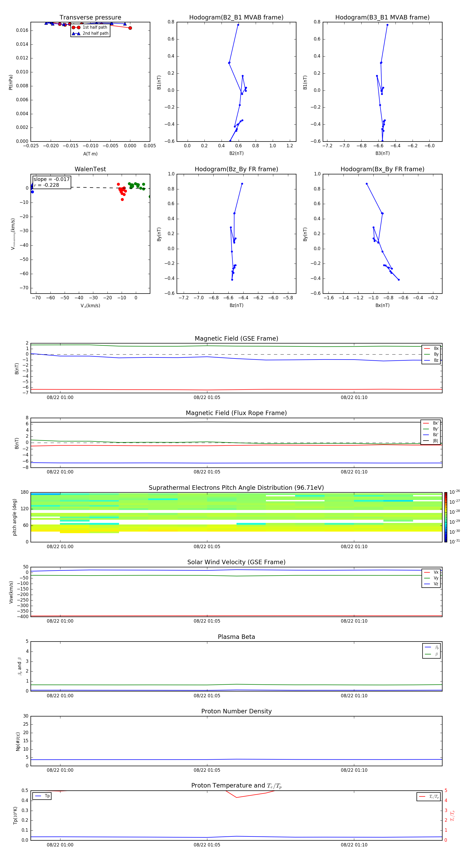Click the "B3(nT)" x-axis label
The image size is (473, 868).
[x=382, y=153]
